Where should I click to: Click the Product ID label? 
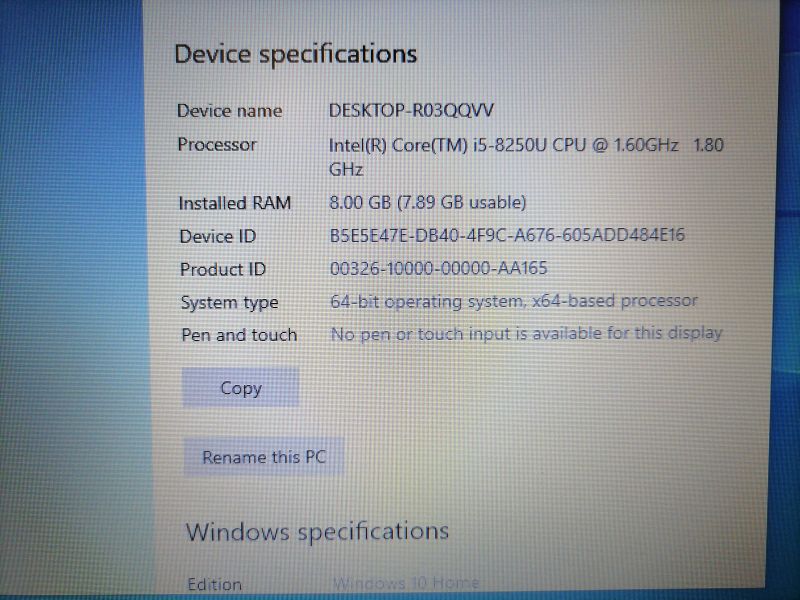coord(223,269)
